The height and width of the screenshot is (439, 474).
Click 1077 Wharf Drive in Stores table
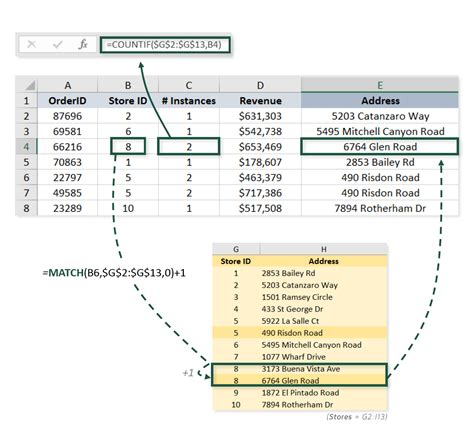pyautogui.click(x=293, y=357)
